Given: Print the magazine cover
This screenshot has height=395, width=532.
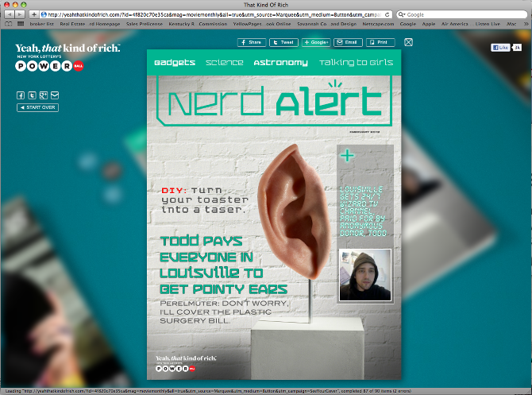Looking at the screenshot, I should click(380, 42).
